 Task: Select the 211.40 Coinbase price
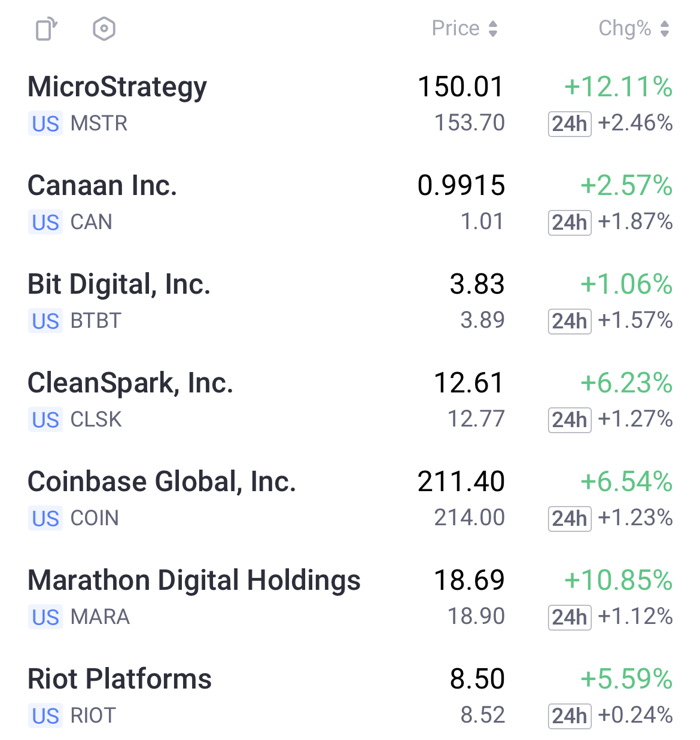pos(461,482)
